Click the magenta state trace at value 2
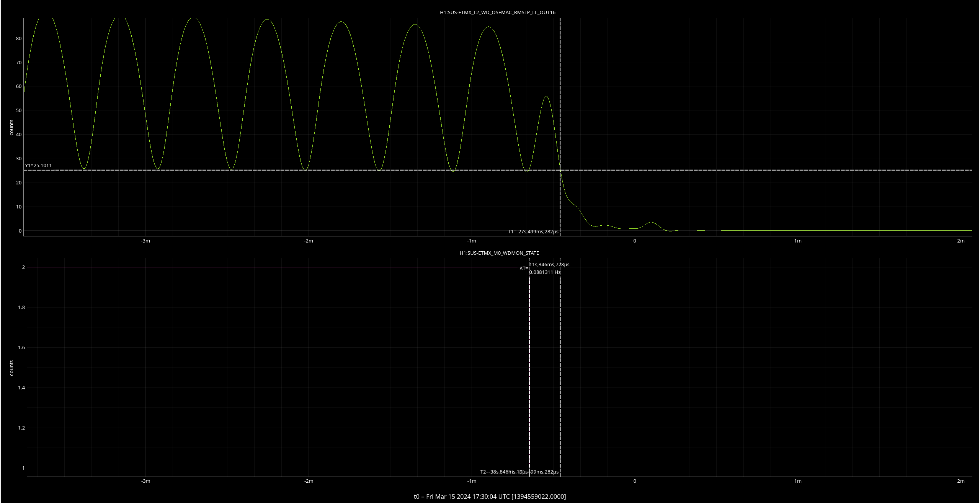The width and height of the screenshot is (980, 503). point(268,267)
